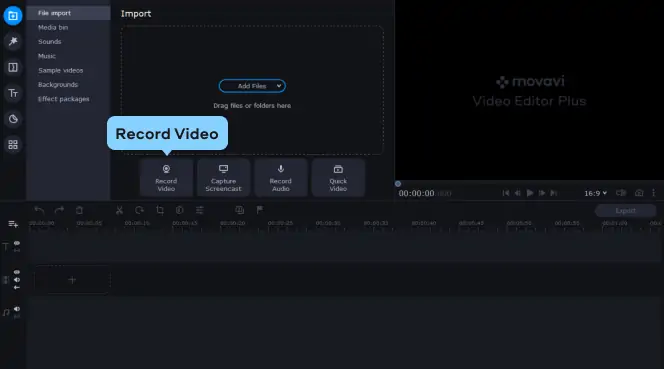Step back one frame in preview
This screenshot has height=369, width=664.
(x=517, y=193)
